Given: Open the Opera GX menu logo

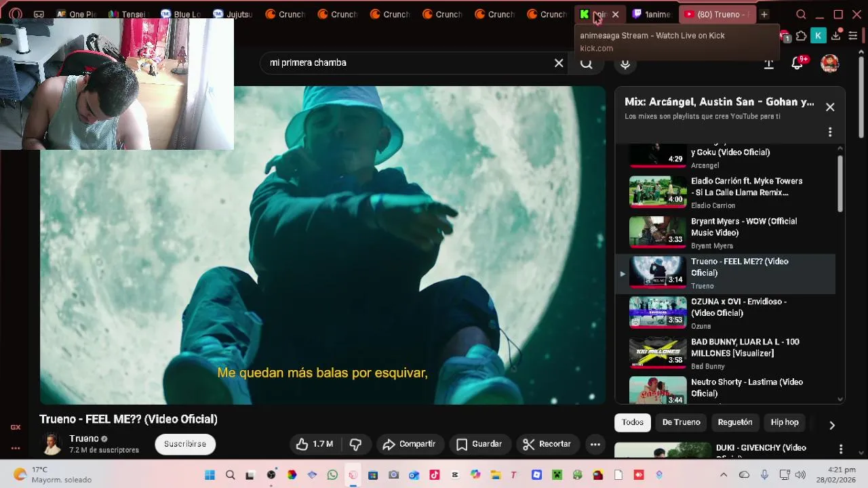Looking at the screenshot, I should click(16, 14).
